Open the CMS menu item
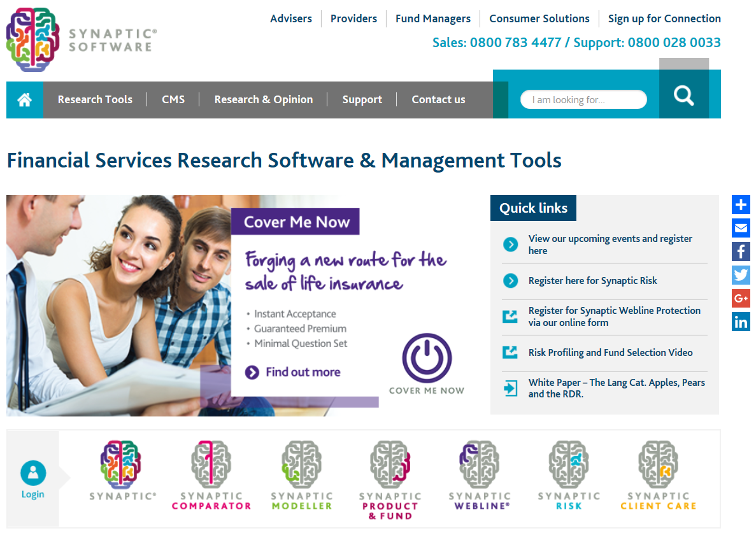756x540 pixels. 173,100
